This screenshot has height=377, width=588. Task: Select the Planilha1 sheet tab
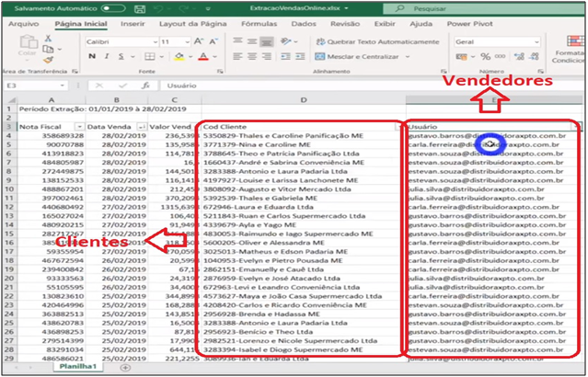coord(80,367)
